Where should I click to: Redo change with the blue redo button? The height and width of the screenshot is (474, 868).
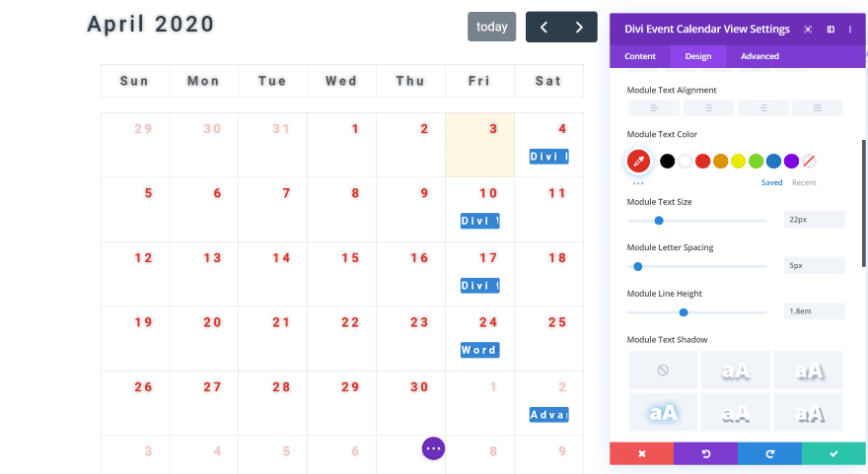[x=769, y=453]
